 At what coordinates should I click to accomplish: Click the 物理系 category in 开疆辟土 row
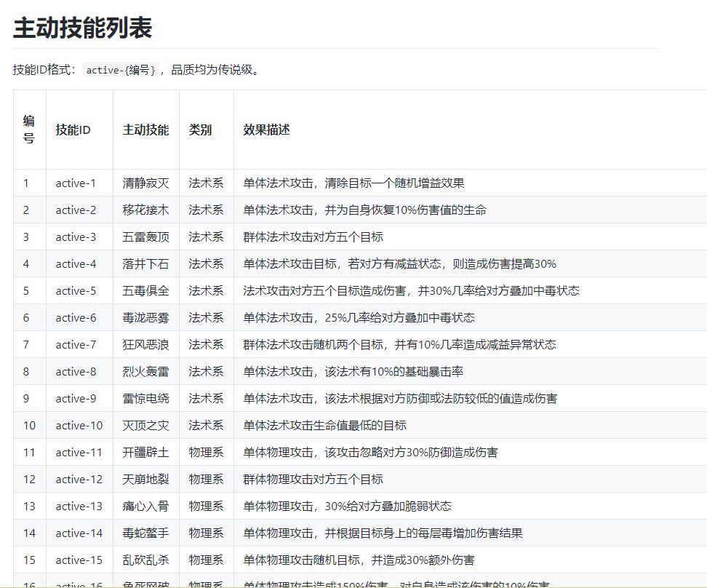pyautogui.click(x=206, y=453)
